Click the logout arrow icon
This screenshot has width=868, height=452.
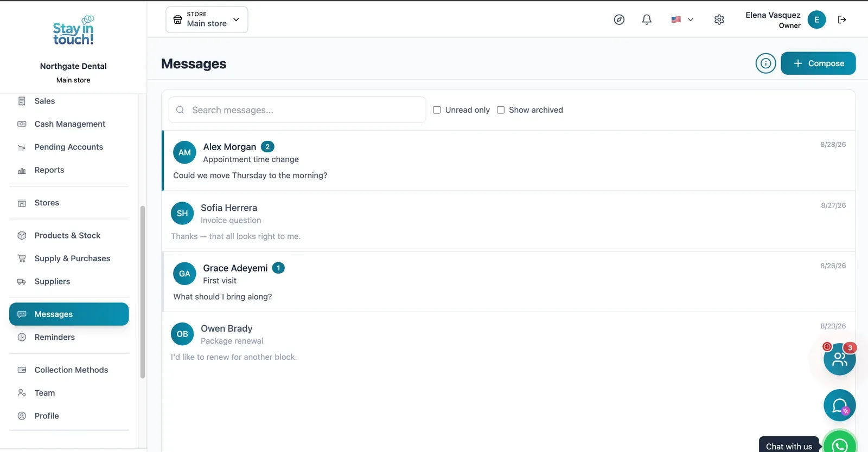[x=842, y=20]
